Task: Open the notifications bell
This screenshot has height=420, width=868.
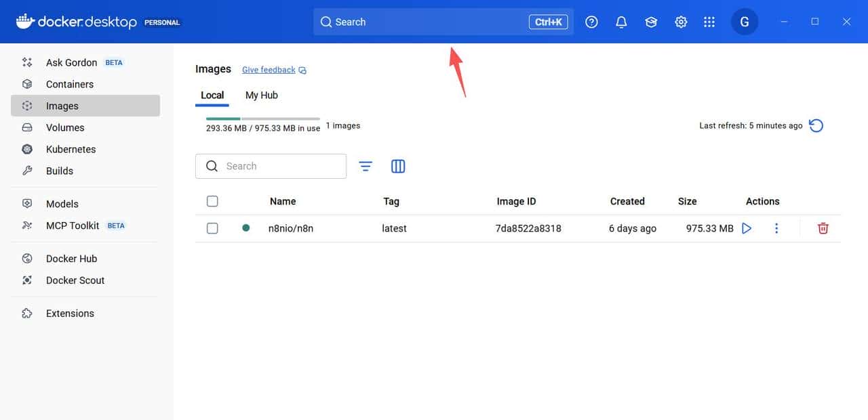Action: coord(621,22)
